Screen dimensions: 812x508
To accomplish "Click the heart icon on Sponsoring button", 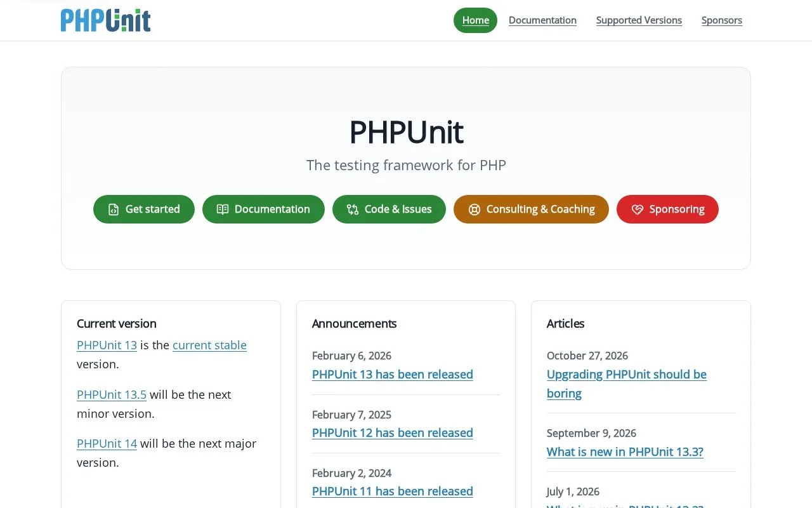I will [x=638, y=210].
